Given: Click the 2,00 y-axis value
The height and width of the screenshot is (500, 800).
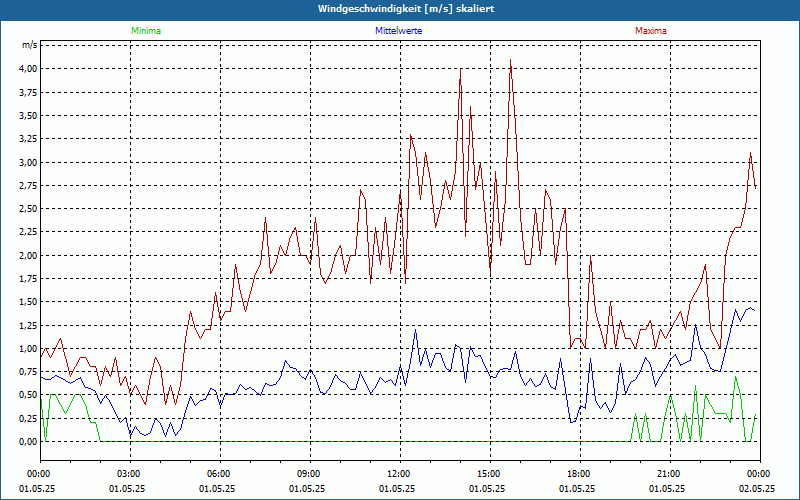Looking at the screenshot, I should tap(28, 256).
